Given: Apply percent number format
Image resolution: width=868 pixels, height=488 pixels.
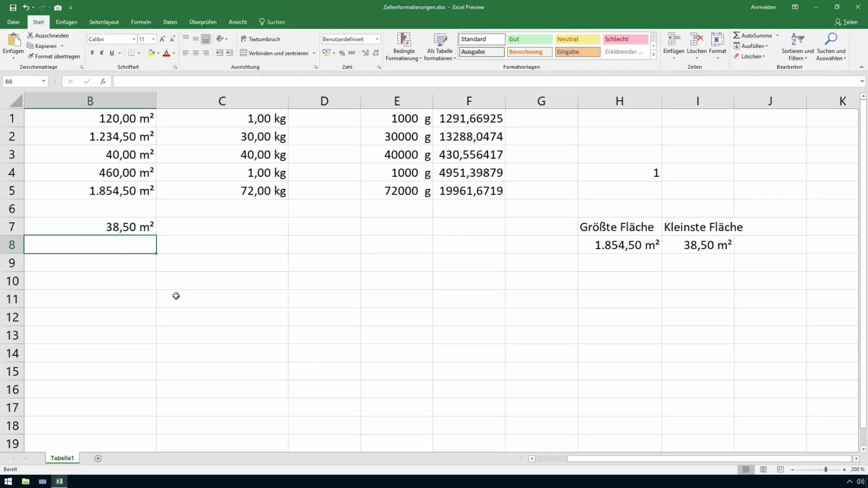Looking at the screenshot, I should click(342, 53).
